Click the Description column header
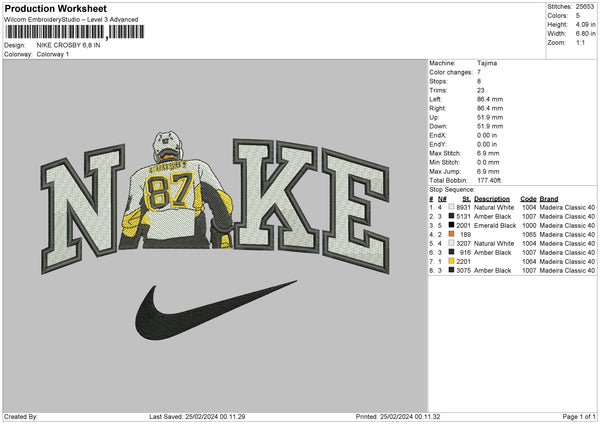Viewport: 600px width, 424px height. (492, 199)
